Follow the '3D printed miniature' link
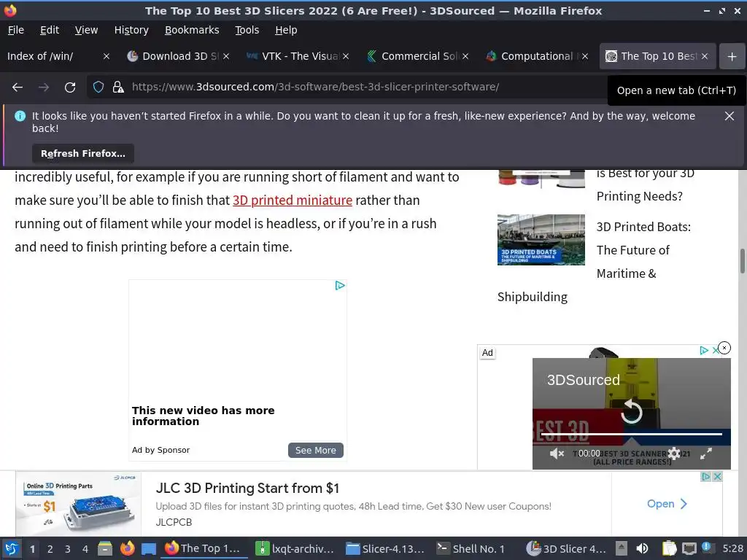 click(x=293, y=200)
